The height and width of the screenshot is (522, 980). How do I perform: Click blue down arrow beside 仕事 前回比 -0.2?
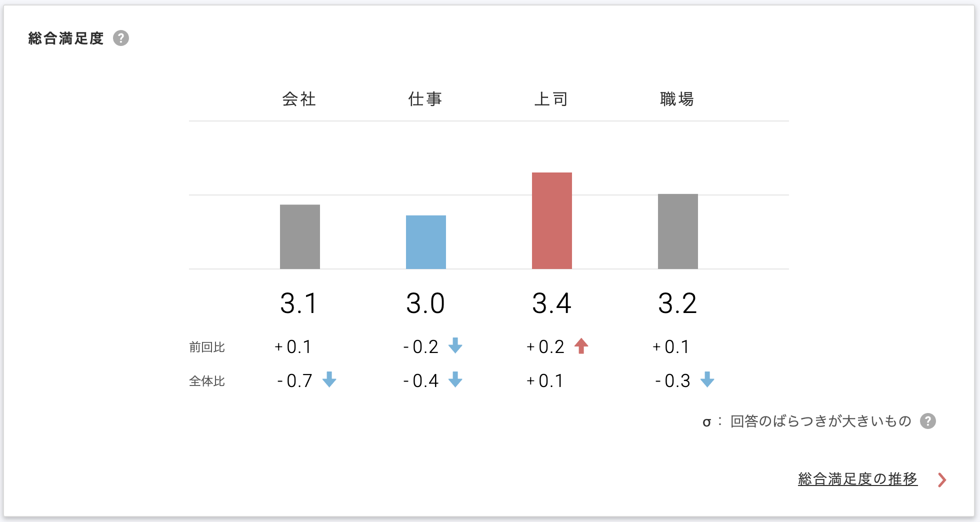pyautogui.click(x=455, y=345)
